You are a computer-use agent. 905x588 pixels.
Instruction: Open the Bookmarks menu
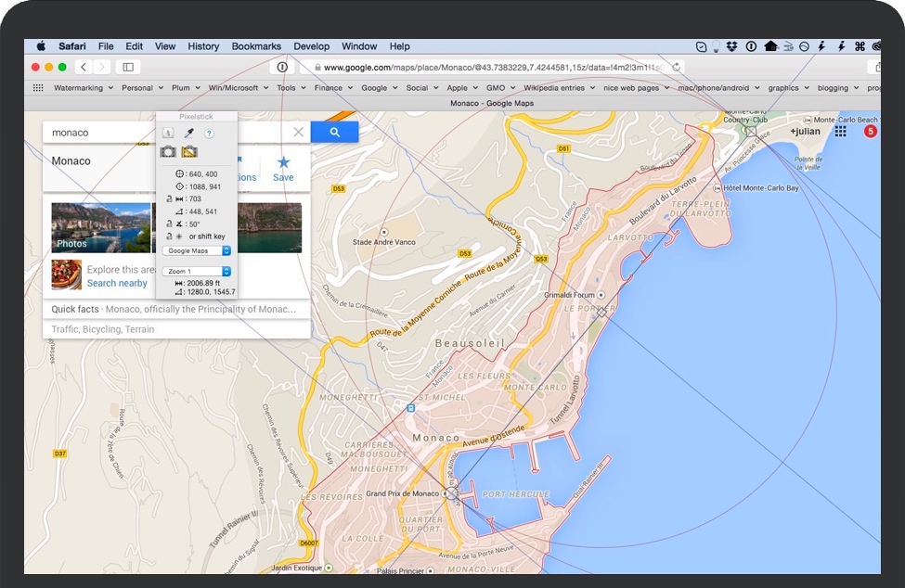click(x=256, y=46)
